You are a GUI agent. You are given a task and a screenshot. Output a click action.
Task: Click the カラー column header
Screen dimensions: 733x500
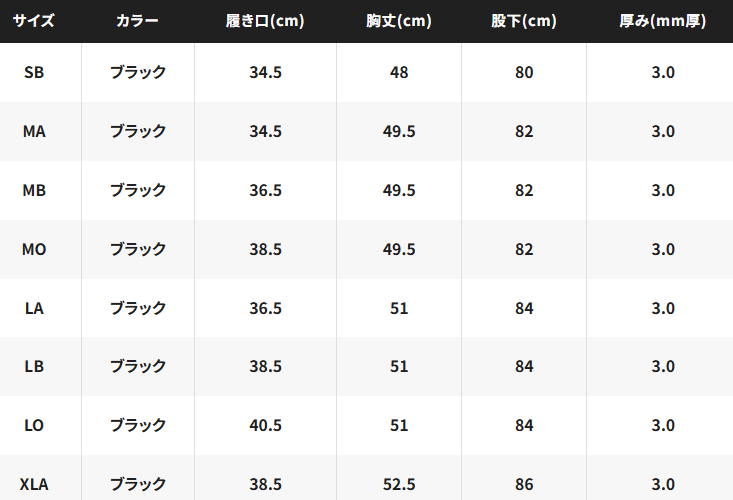pos(137,21)
